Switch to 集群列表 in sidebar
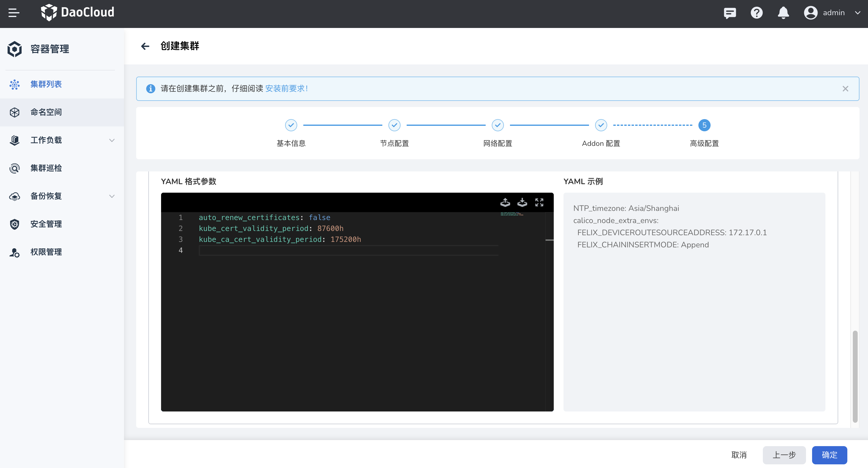This screenshot has width=868, height=468. click(x=46, y=84)
